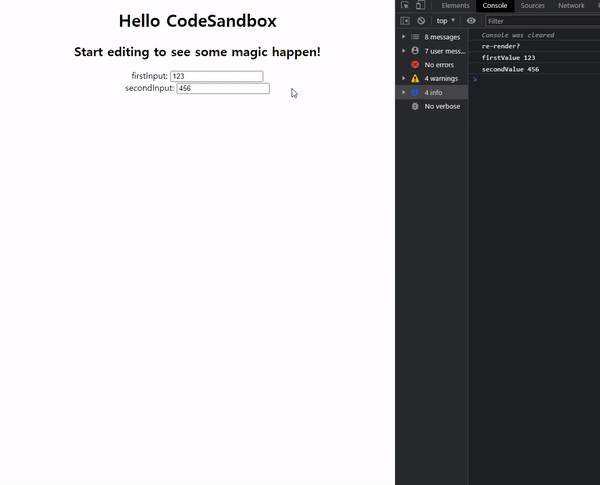Create live expression with eye icon

[471, 21]
